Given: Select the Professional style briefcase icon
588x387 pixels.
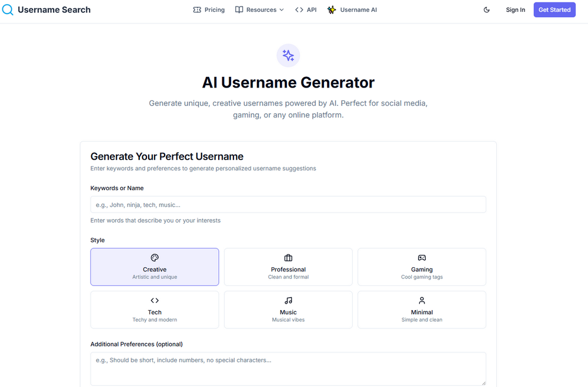Looking at the screenshot, I should 288,257.
